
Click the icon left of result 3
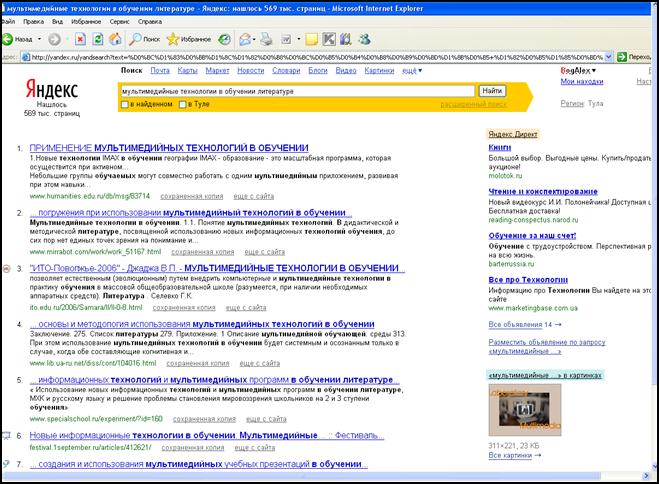click(x=6, y=269)
